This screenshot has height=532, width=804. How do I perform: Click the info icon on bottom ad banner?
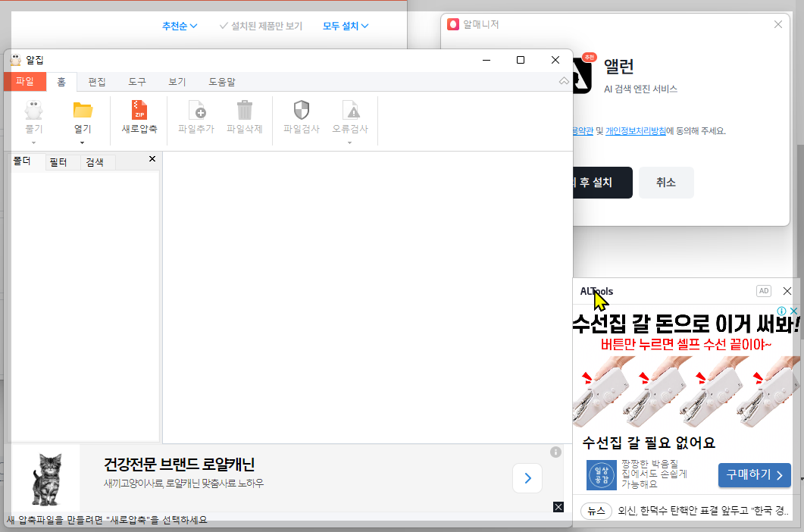click(x=555, y=452)
